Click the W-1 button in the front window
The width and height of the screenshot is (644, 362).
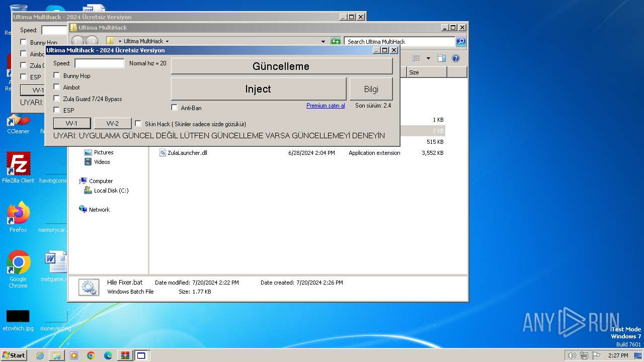coord(72,124)
